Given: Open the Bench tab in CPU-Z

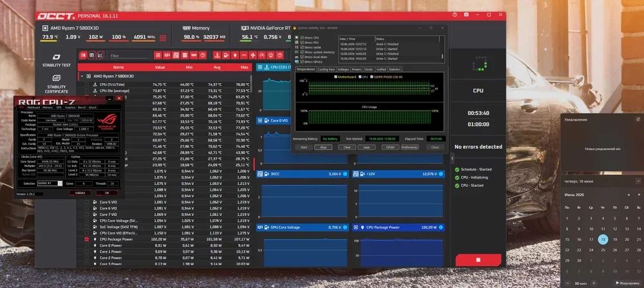Looking at the screenshot, I should (82, 108).
